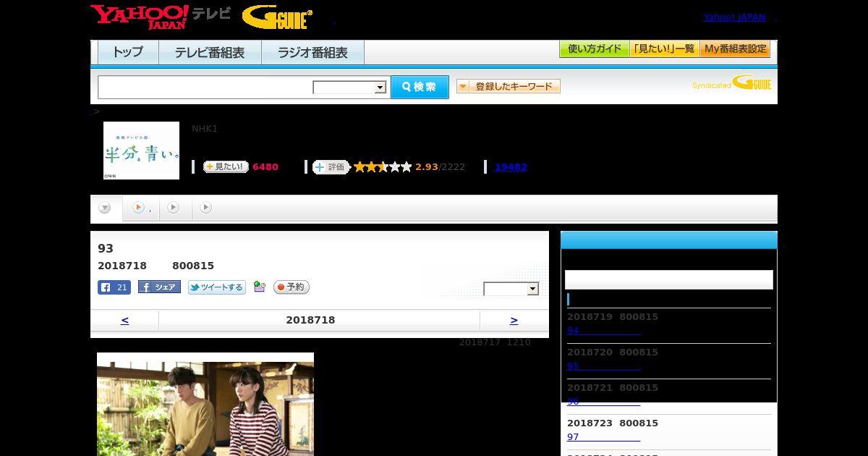
Task: Click the 検索 search button
Action: point(420,87)
